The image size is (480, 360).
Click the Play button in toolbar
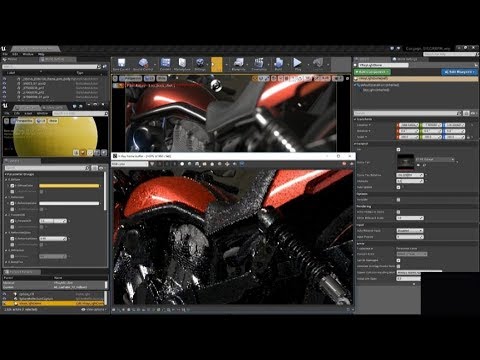coord(297,63)
